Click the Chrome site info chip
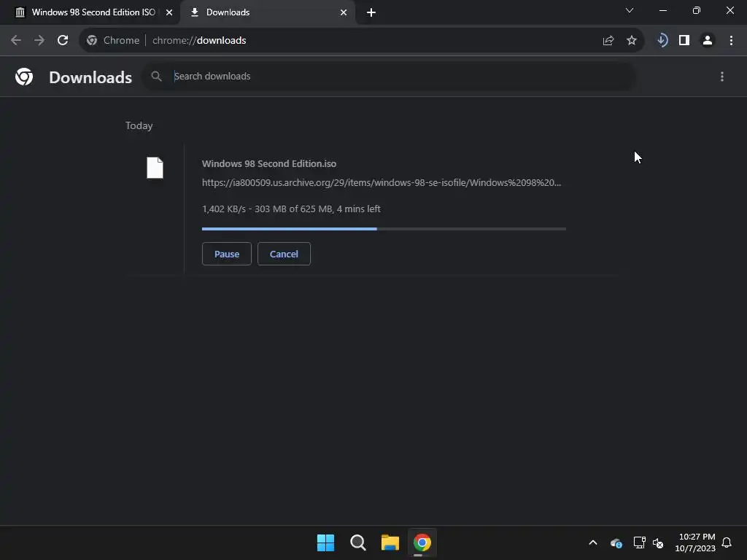Image resolution: width=747 pixels, height=560 pixels. click(113, 41)
